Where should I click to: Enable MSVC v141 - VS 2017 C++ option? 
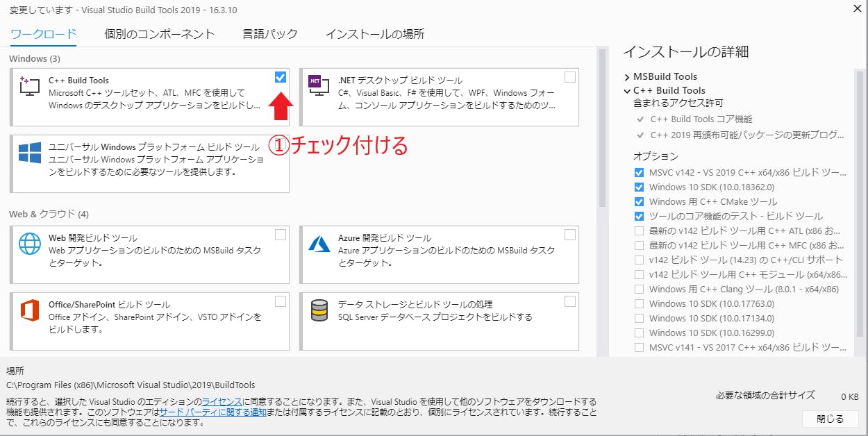point(639,347)
